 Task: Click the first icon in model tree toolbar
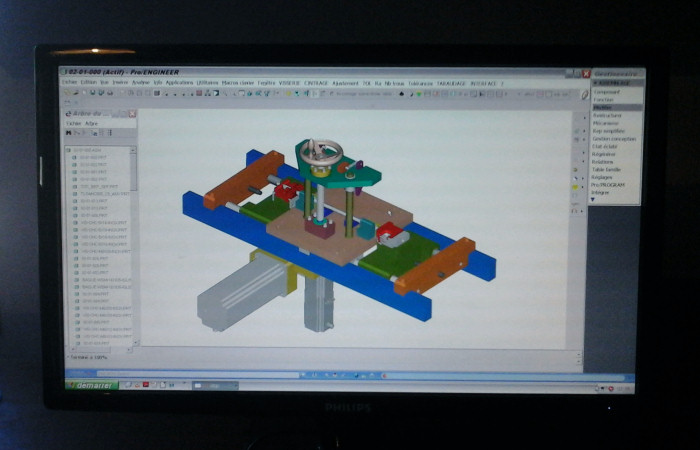click(68, 132)
